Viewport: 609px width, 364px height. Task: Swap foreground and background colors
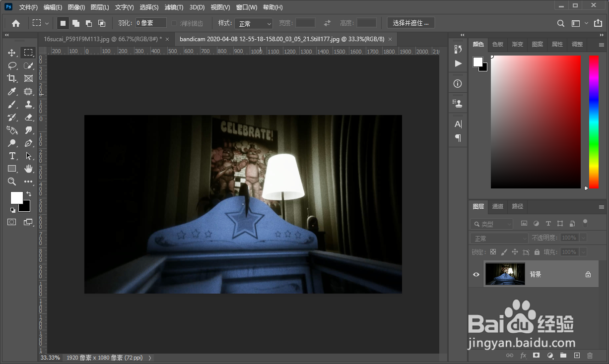coord(29,194)
